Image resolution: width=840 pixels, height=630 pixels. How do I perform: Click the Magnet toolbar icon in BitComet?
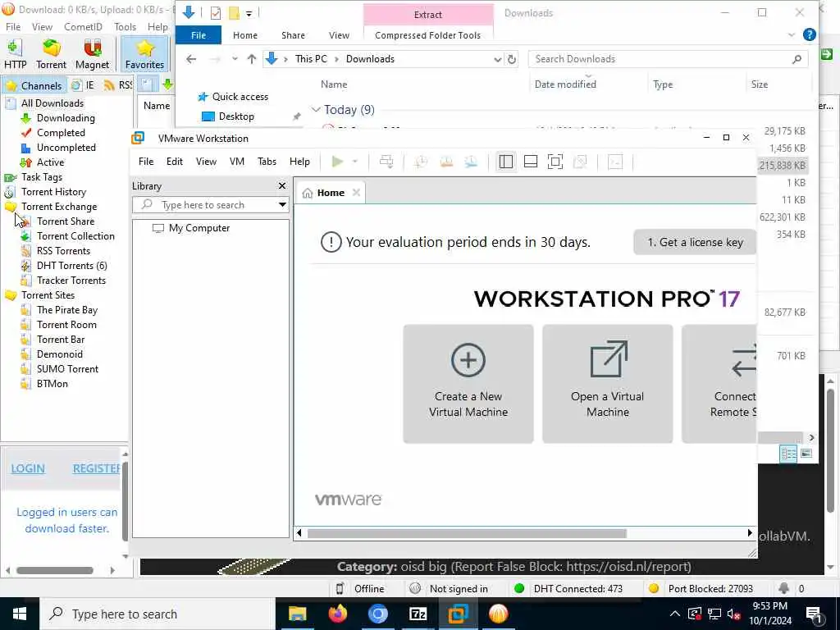92,54
